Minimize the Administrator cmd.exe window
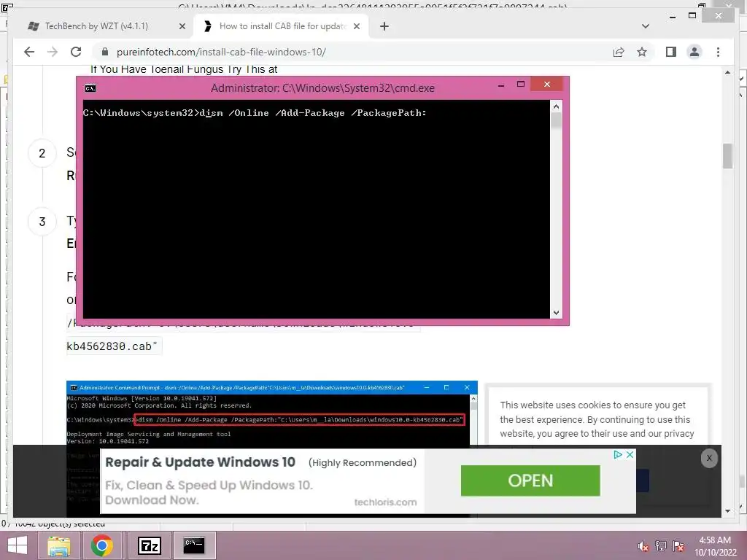 point(501,85)
